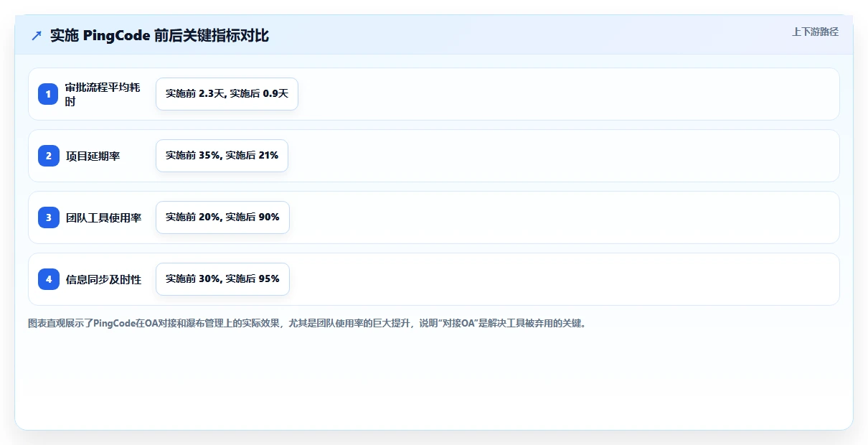Image resolution: width=868 pixels, height=445 pixels.
Task: Select the 实施前 35%, 实施后 21% value chip
Action: [x=222, y=156]
